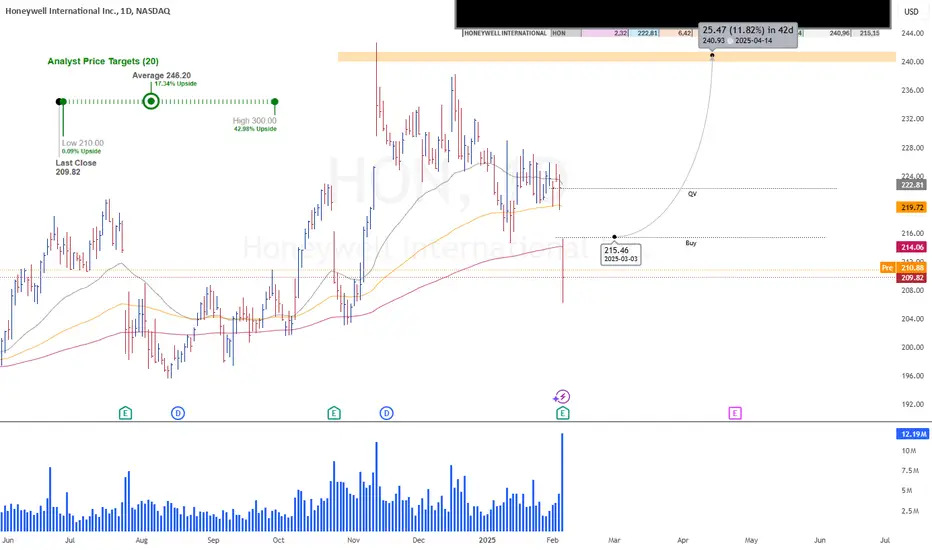Screen dimensions: 932x550
Task: Click the orange 219.72 price label
Action: click(x=911, y=208)
